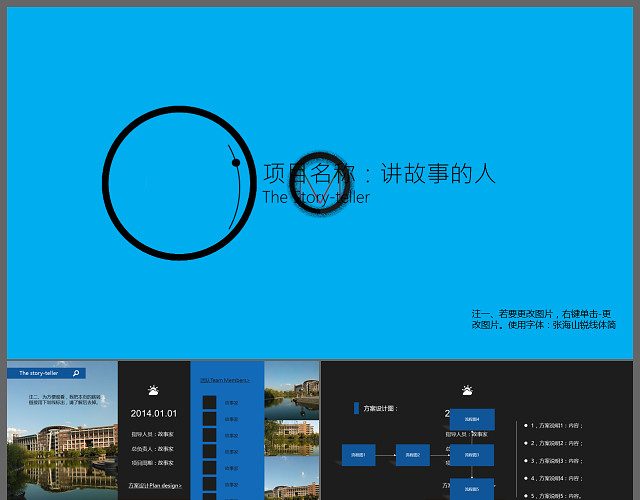
Task: Select the 项目周期：故事家 line
Action: [152, 463]
